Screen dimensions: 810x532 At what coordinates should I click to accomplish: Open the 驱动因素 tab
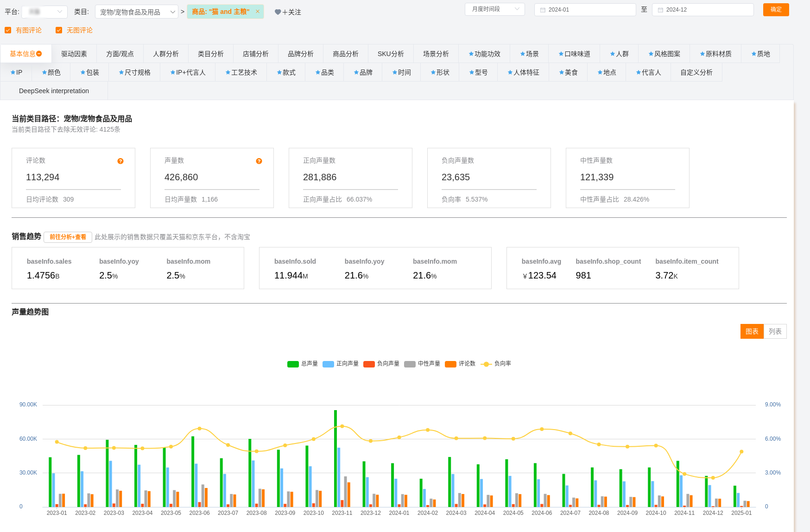coord(74,54)
